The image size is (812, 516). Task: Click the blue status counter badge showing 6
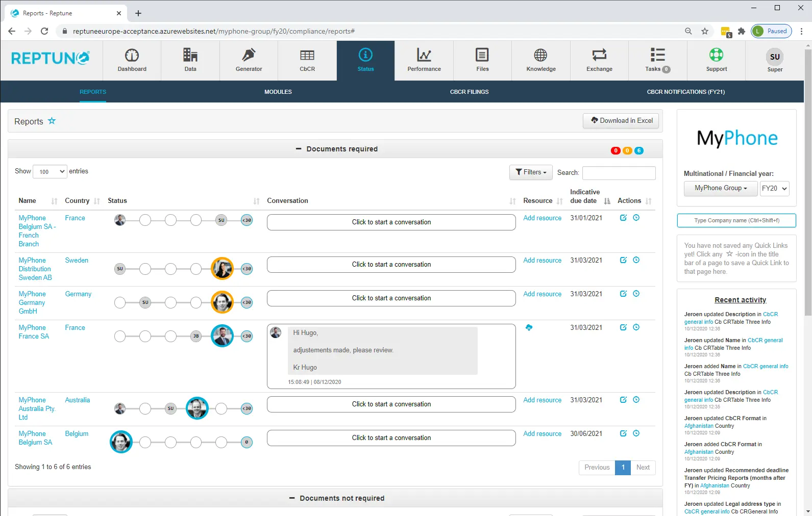click(x=639, y=150)
